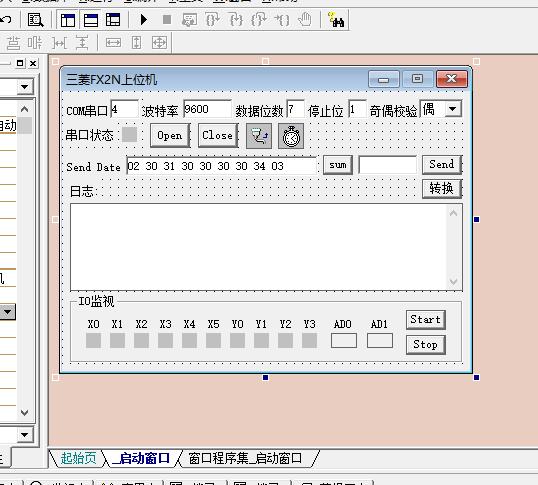Select the Y0 indicator square
Viewport: 538px width, 485px height.
(x=237, y=341)
